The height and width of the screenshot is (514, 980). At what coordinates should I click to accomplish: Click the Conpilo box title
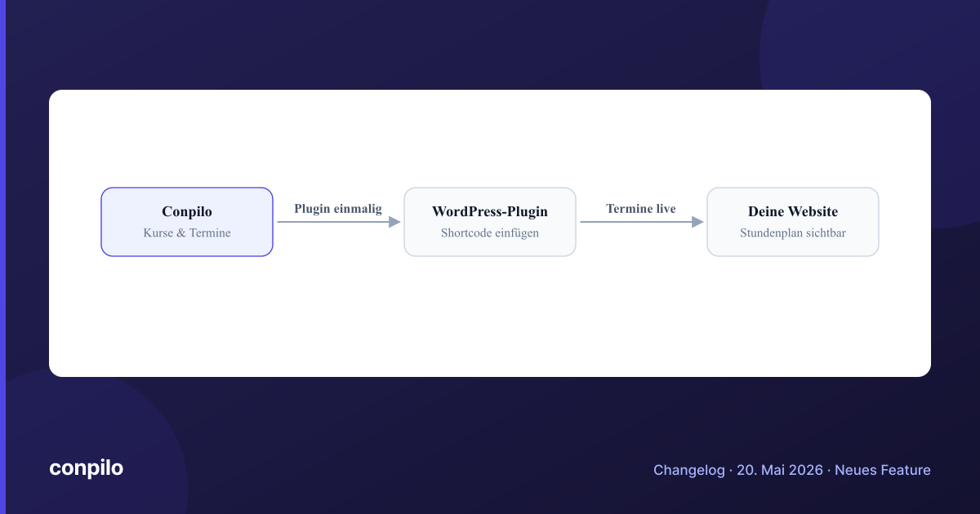tap(187, 212)
